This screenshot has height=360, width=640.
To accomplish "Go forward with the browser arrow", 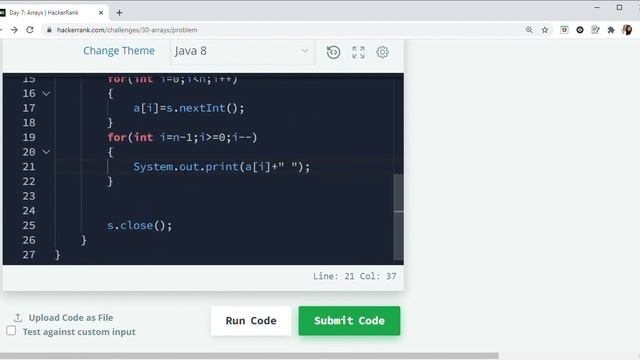I will tap(14, 30).
